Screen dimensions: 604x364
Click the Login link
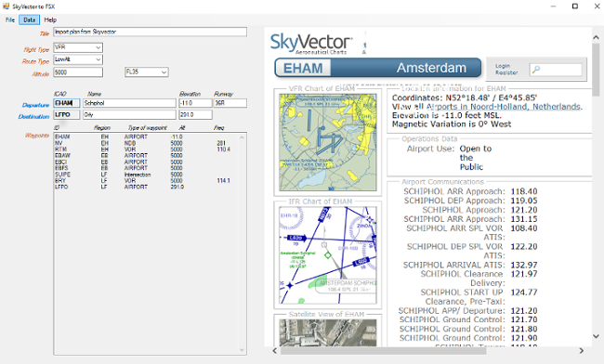503,66
